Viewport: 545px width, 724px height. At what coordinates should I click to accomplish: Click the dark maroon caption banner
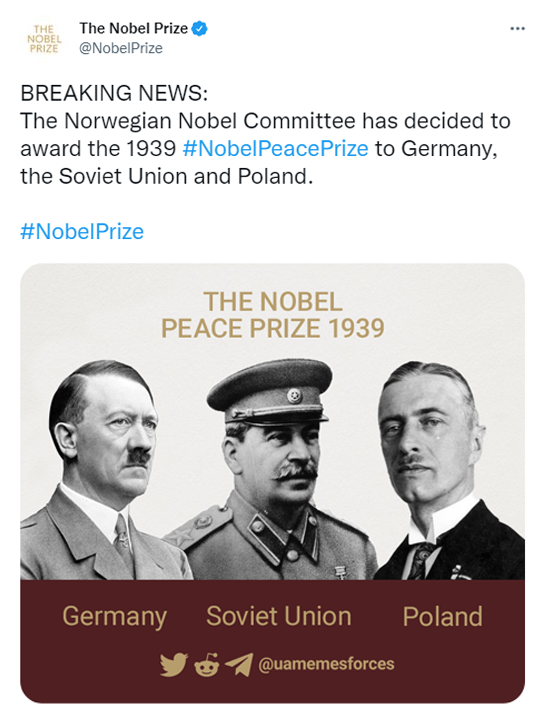coord(272,641)
